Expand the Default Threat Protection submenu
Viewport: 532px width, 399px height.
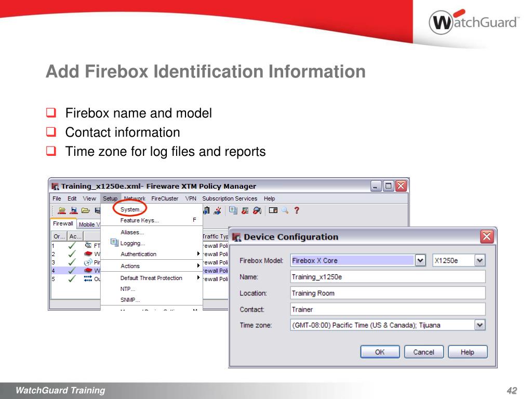coord(198,277)
